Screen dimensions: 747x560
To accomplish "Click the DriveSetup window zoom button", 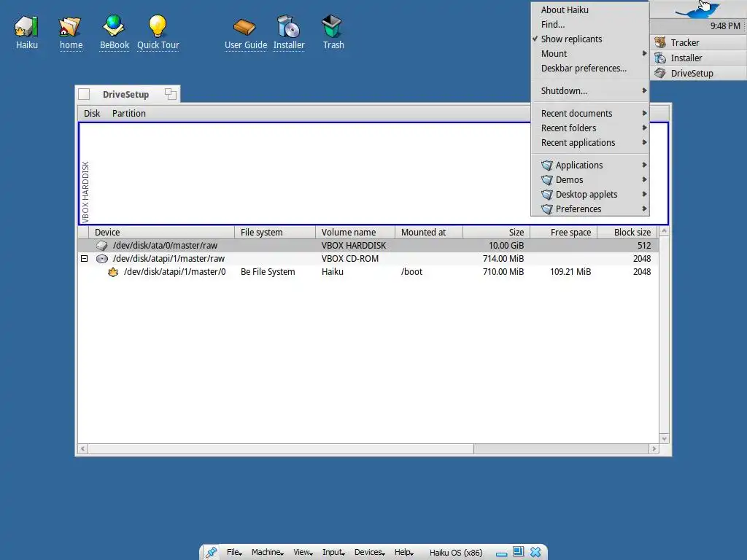I will click(171, 94).
